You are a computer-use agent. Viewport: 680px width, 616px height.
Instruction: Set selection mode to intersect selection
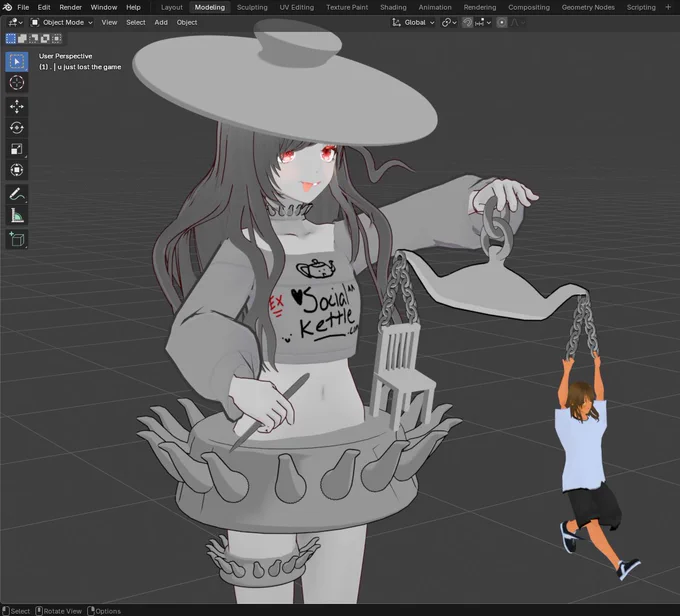click(x=56, y=39)
